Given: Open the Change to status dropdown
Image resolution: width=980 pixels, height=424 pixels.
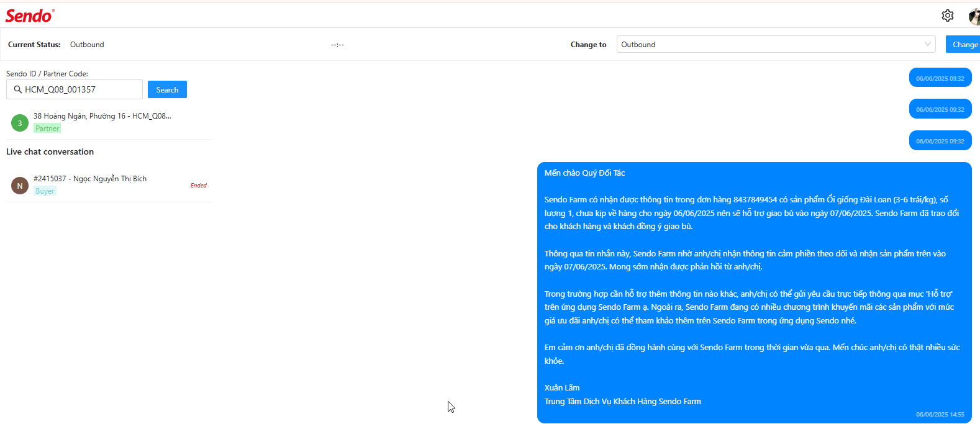Looking at the screenshot, I should click(776, 44).
